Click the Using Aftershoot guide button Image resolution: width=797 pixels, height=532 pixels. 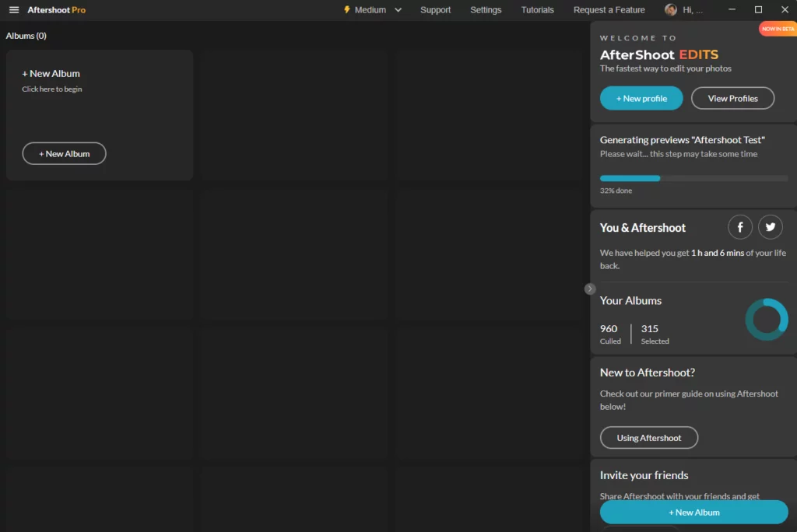649,437
